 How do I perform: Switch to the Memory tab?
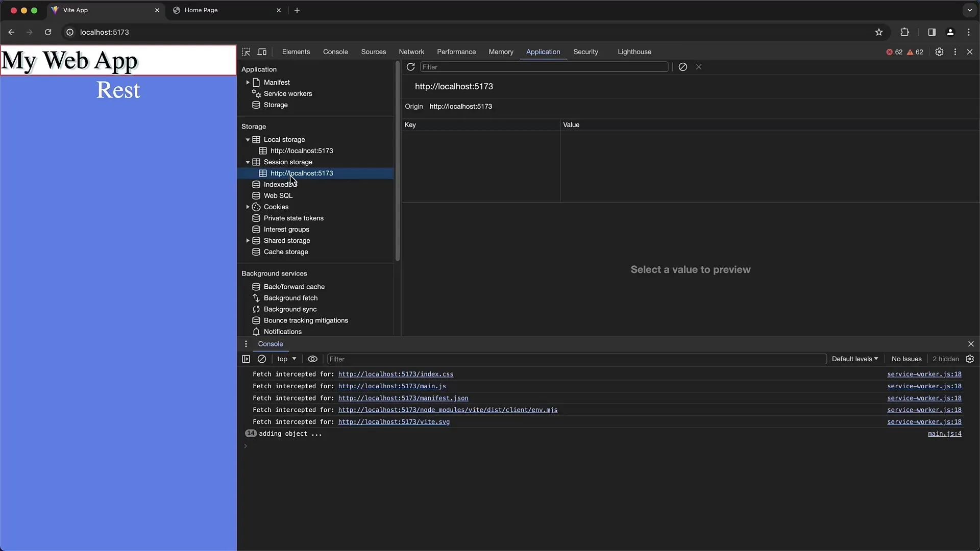[x=501, y=52]
